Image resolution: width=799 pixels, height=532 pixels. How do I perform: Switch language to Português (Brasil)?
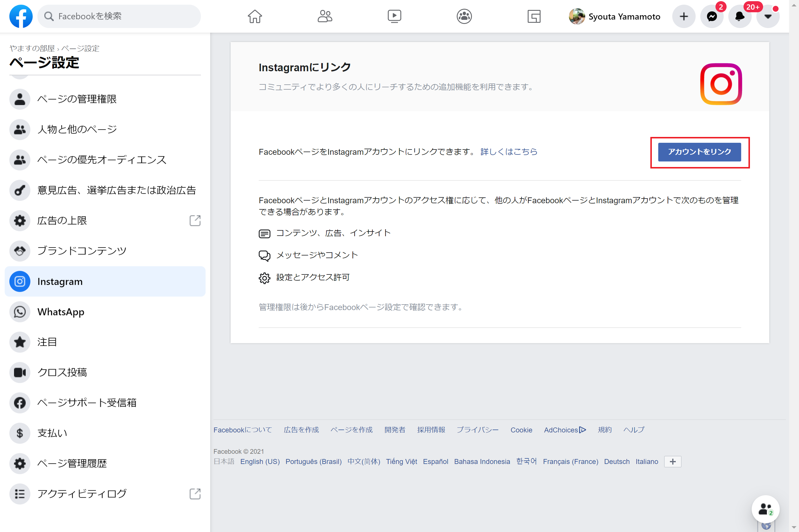click(313, 461)
